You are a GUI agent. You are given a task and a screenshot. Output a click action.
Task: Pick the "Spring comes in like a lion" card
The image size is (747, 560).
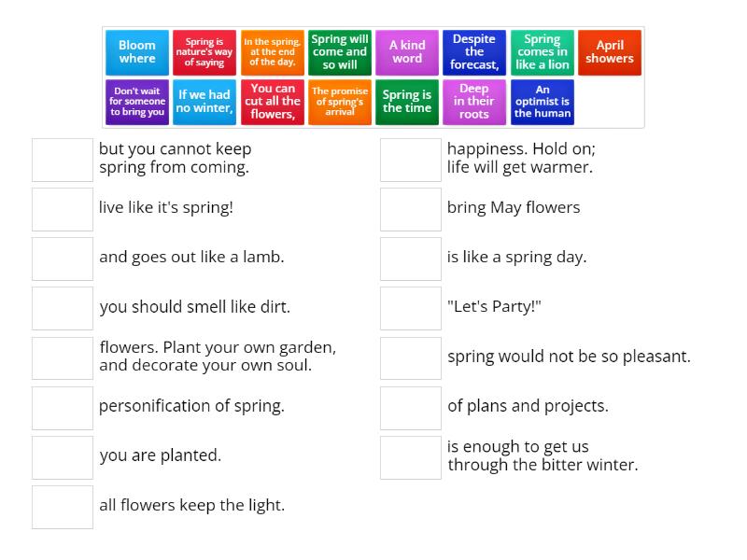click(542, 53)
